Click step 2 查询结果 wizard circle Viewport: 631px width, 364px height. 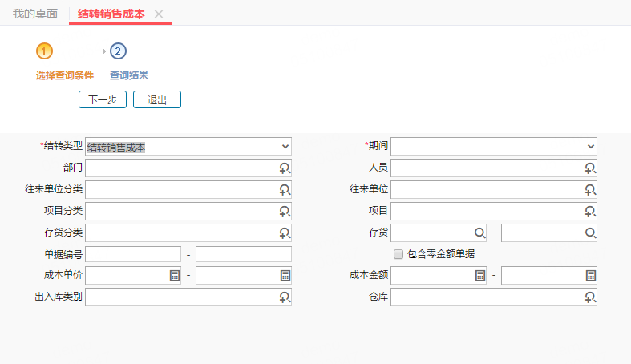pos(118,51)
